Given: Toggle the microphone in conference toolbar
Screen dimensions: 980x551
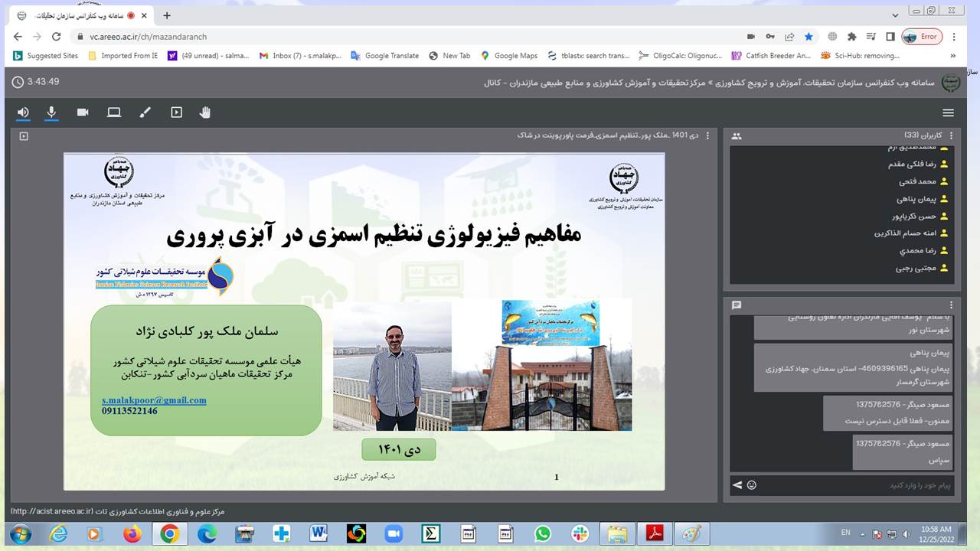Looking at the screenshot, I should coord(51,112).
